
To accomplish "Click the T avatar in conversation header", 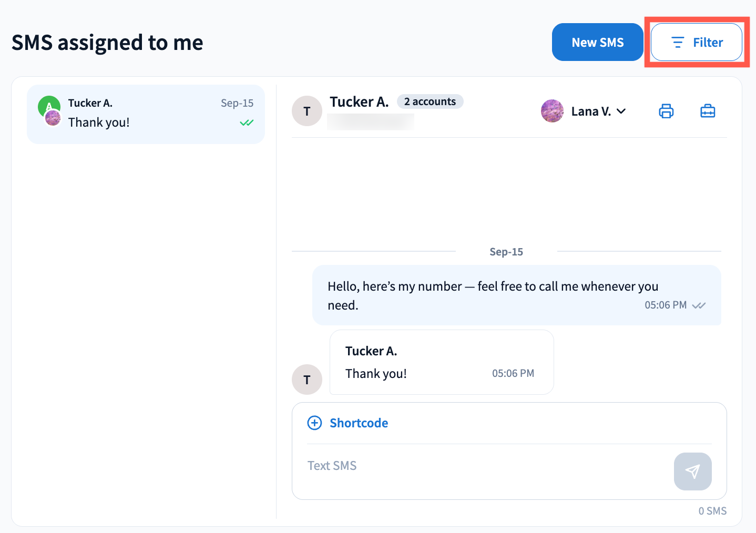I will point(307,111).
